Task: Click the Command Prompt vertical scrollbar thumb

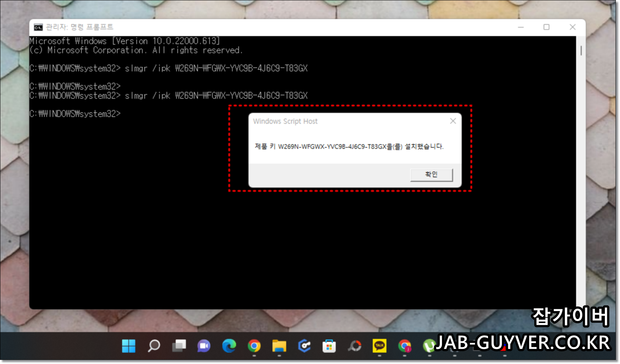Action: click(x=581, y=51)
